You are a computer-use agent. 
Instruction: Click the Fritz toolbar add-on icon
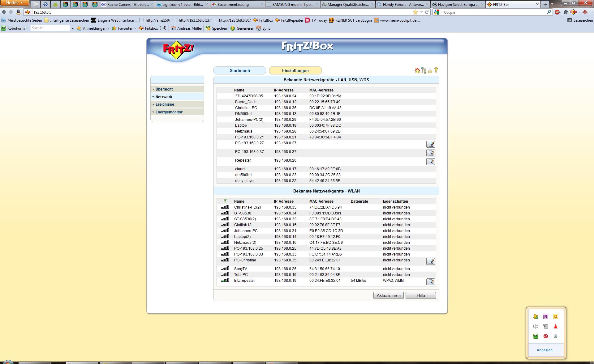click(x=574, y=12)
